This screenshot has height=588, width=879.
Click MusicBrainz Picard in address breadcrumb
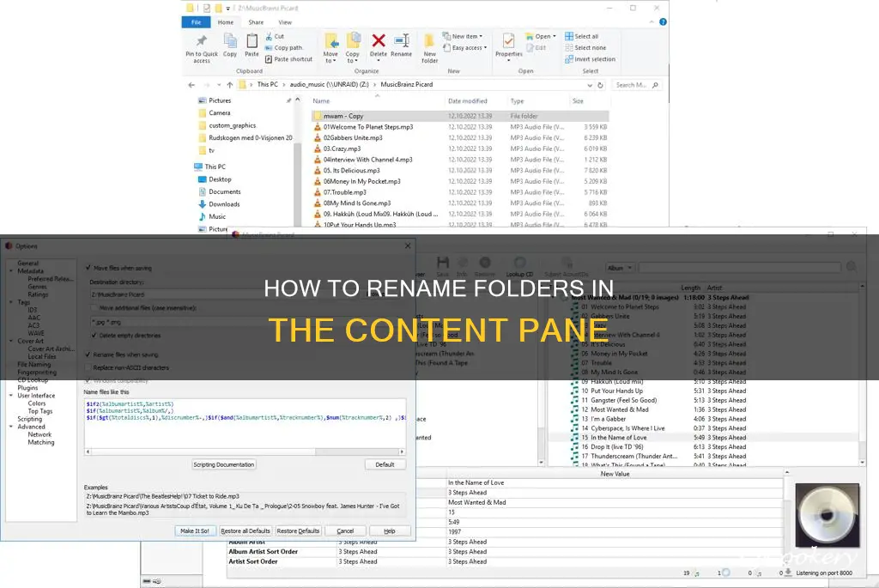406,85
